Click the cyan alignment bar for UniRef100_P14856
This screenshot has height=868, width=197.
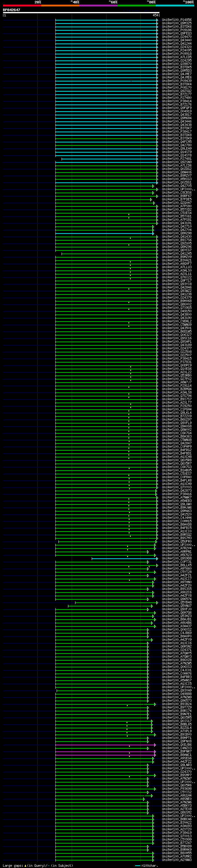tap(107, 20)
